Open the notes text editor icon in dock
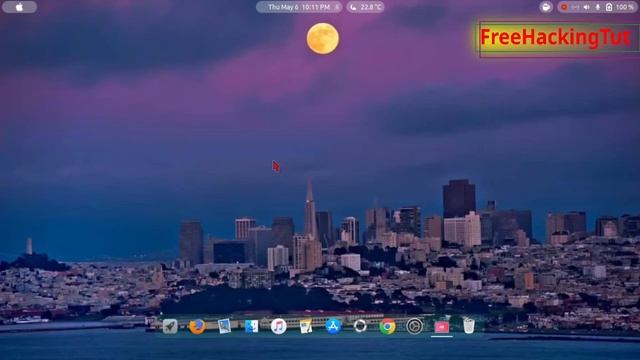 pos(306,326)
